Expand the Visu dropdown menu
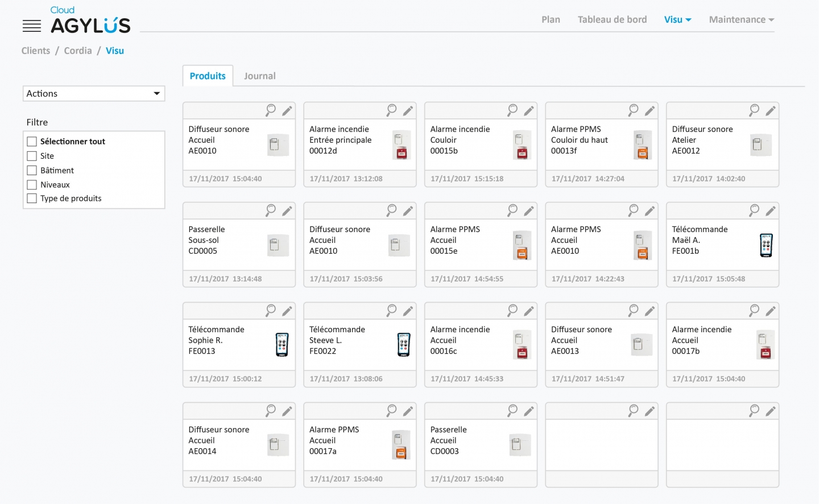Screen dimensions: 819x504 click(x=677, y=19)
